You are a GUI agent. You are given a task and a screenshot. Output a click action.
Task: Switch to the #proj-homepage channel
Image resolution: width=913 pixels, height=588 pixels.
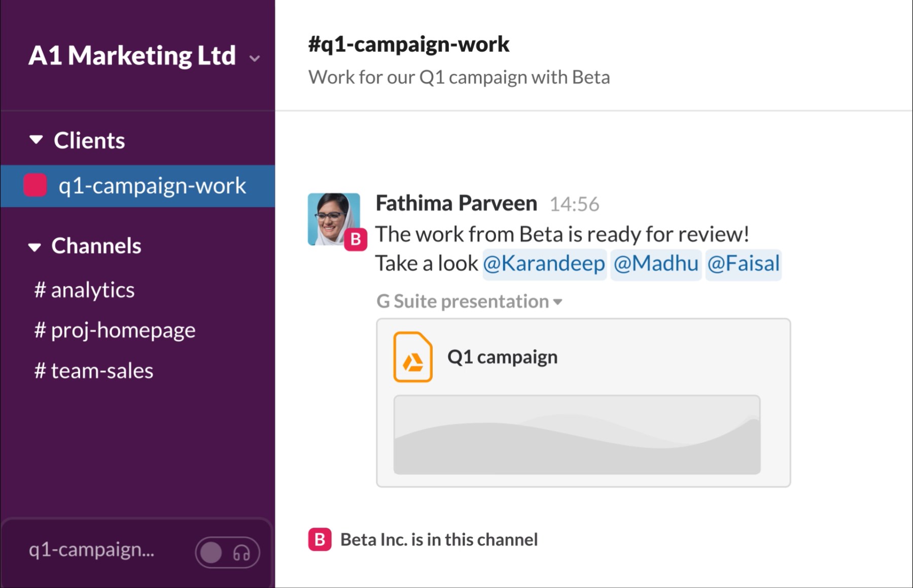point(115,330)
